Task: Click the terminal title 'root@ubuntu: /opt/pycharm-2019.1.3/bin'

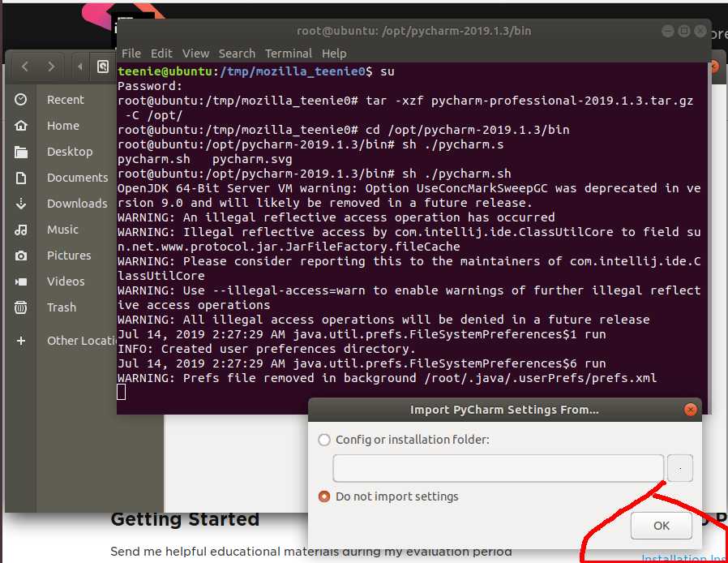Action: pyautogui.click(x=413, y=31)
